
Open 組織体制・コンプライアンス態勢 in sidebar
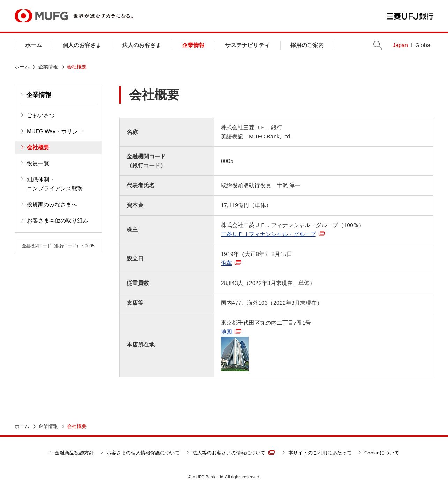tap(55, 184)
